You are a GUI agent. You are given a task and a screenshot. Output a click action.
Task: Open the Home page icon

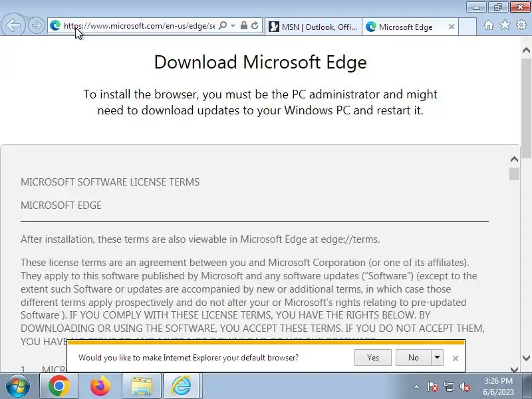click(489, 25)
